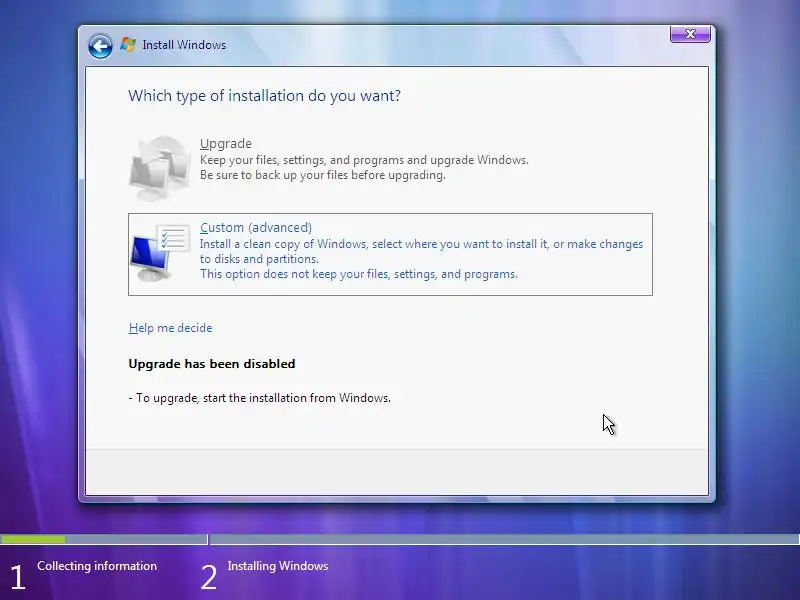
Task: Click the 'Upgrade has been disabled' message
Action: [212, 364]
